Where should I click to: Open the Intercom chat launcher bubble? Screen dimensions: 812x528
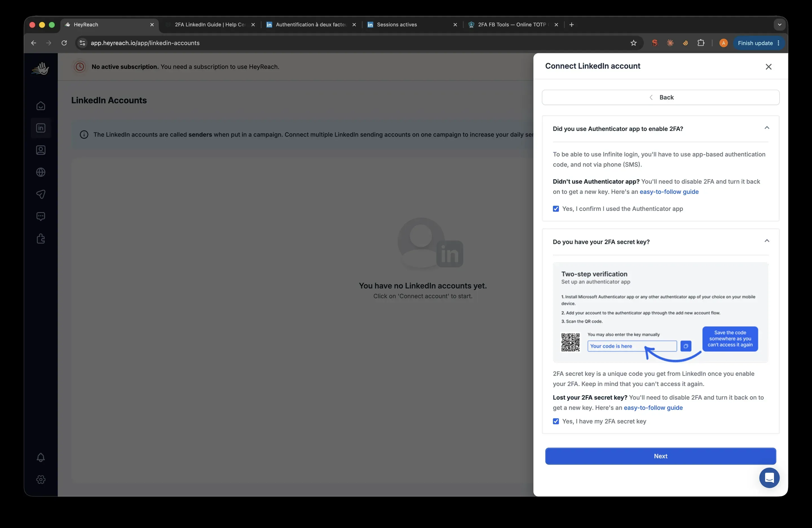769,478
